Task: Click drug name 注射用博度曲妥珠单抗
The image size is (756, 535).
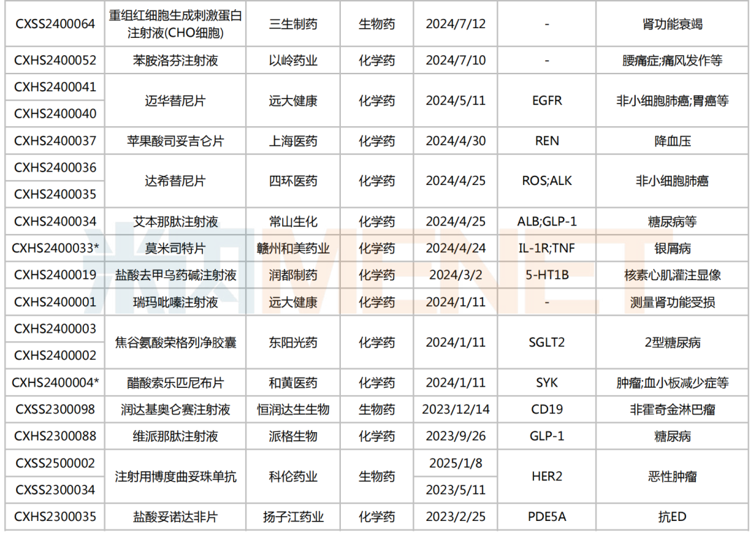Action: click(175, 476)
